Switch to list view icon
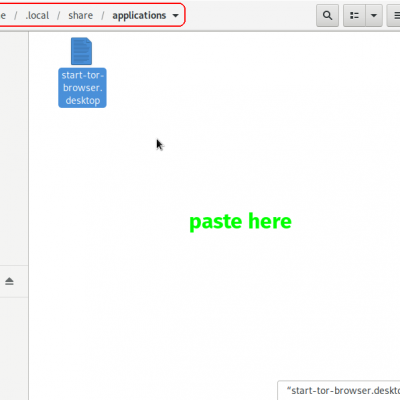 (x=354, y=15)
